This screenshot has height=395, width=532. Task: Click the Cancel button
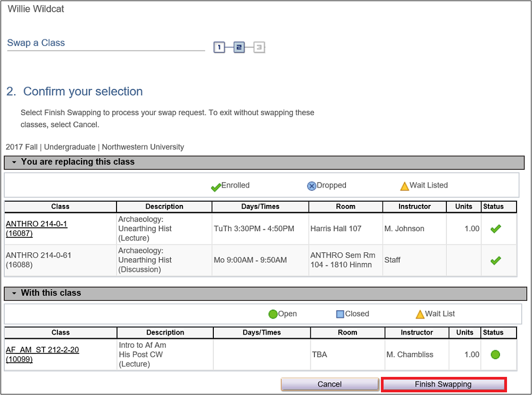tap(329, 384)
